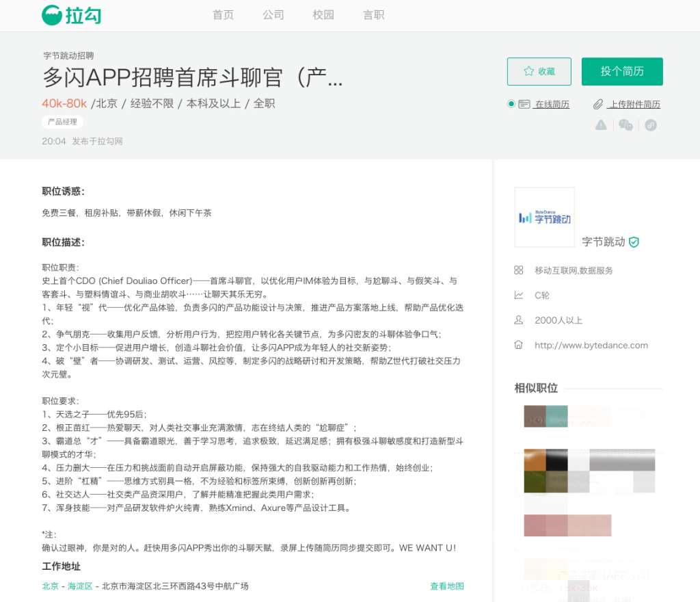Open the 公司 navigation tab

coord(273,15)
